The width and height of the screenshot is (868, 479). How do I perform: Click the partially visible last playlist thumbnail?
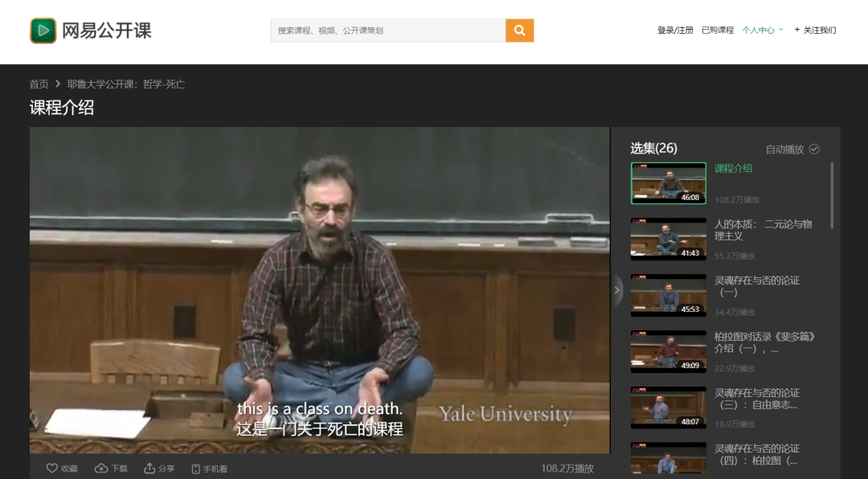click(668, 458)
